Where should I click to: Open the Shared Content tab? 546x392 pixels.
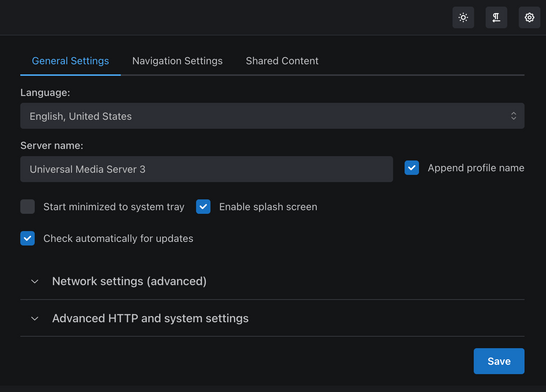pos(282,61)
